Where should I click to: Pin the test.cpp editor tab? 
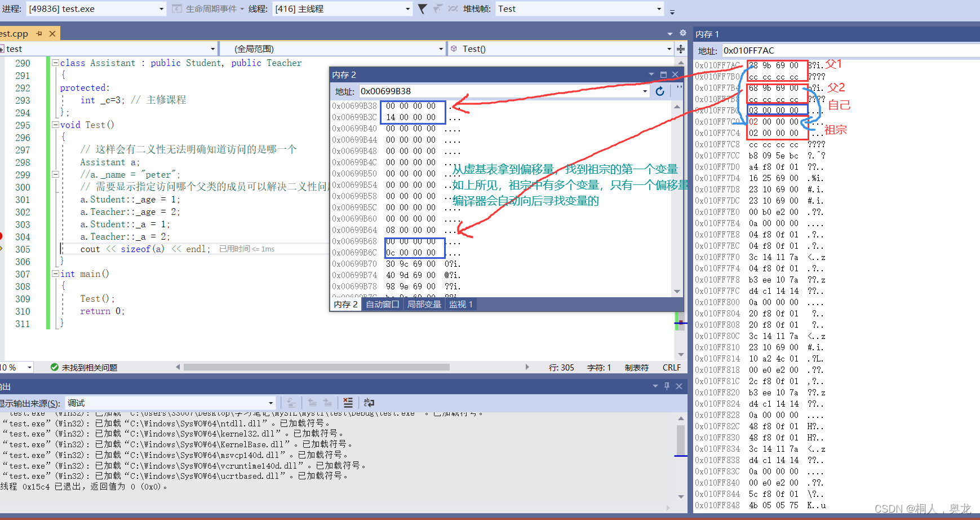click(39, 34)
